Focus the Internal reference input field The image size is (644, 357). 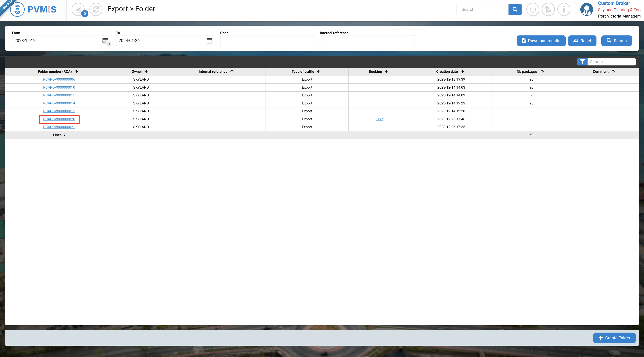click(367, 40)
